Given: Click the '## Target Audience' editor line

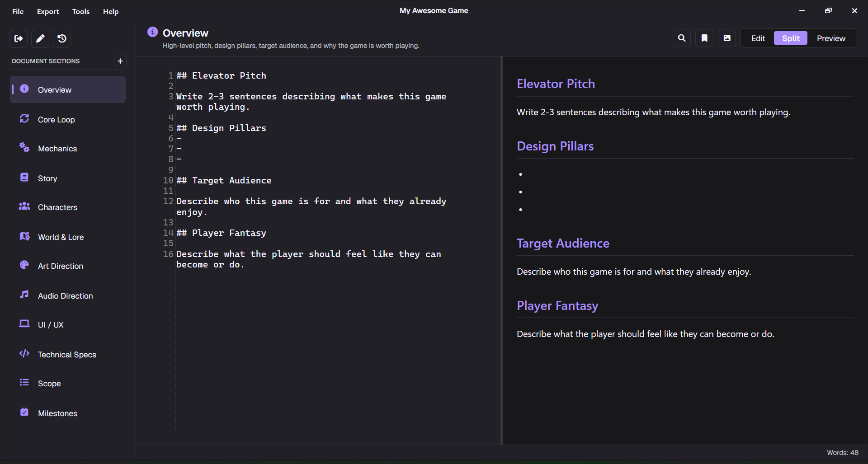Looking at the screenshot, I should point(224,180).
